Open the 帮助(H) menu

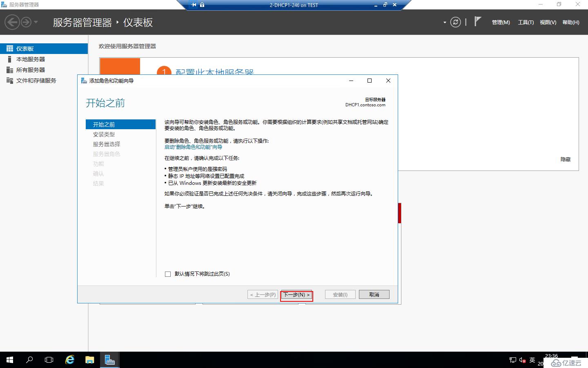(571, 22)
